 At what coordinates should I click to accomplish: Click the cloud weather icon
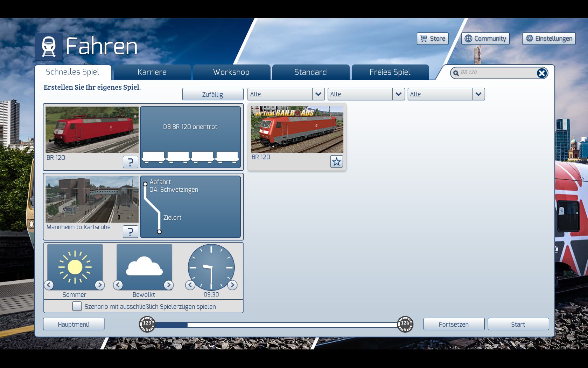[144, 267]
